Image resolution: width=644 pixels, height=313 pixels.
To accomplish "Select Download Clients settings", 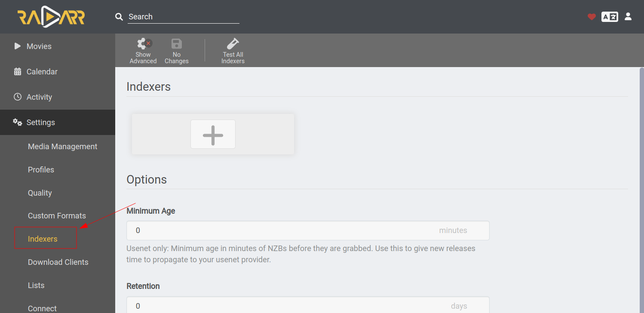I will click(58, 262).
